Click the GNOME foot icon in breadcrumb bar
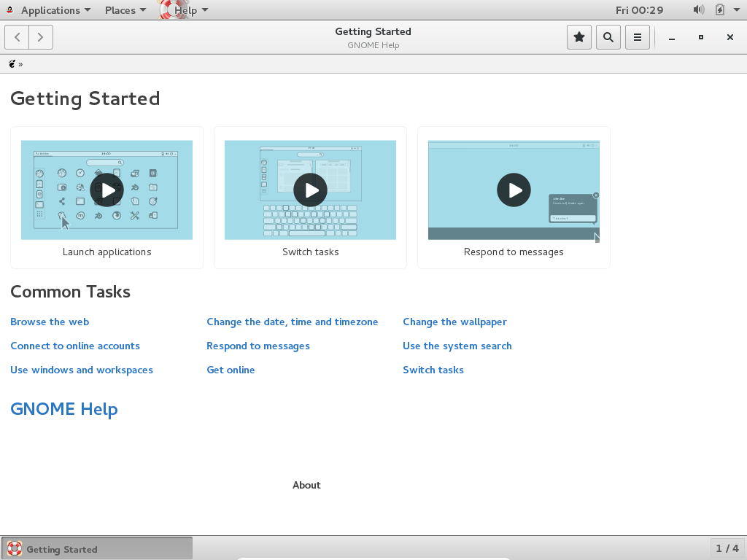747x560 pixels. coord(12,64)
